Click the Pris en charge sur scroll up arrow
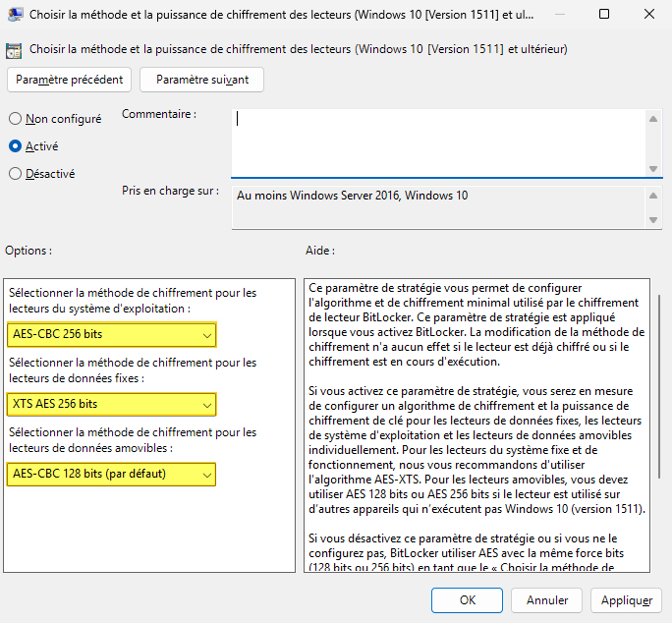The width and height of the screenshot is (672, 623). pos(653,196)
